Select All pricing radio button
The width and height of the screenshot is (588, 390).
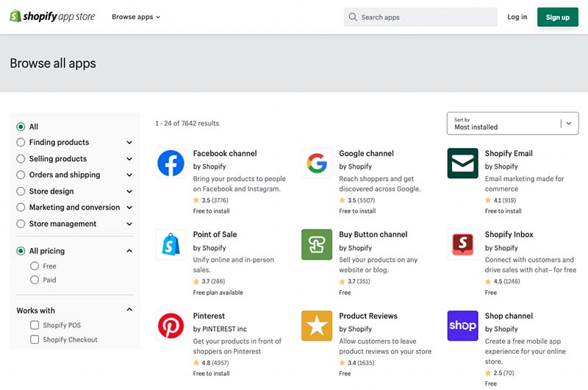pyautogui.click(x=21, y=251)
